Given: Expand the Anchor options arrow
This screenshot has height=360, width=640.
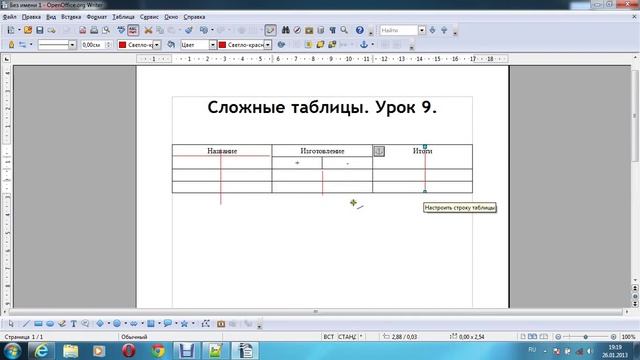Looking at the screenshot, I should [372, 44].
